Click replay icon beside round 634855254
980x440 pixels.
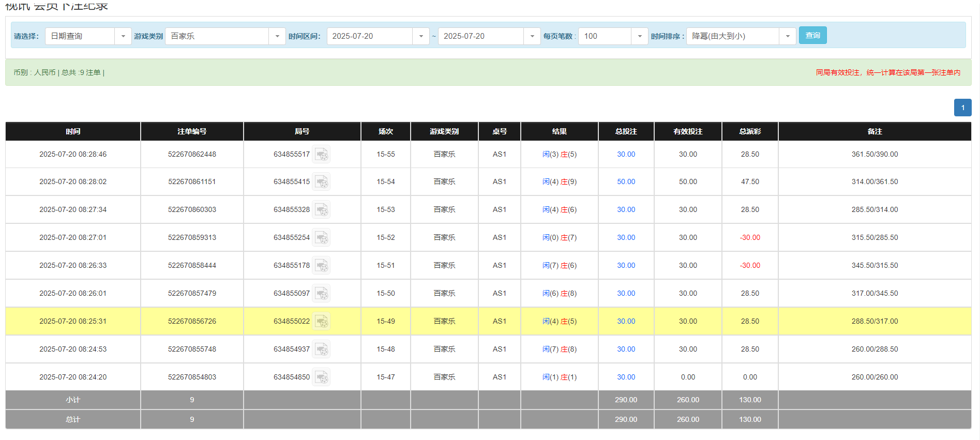pyautogui.click(x=321, y=238)
